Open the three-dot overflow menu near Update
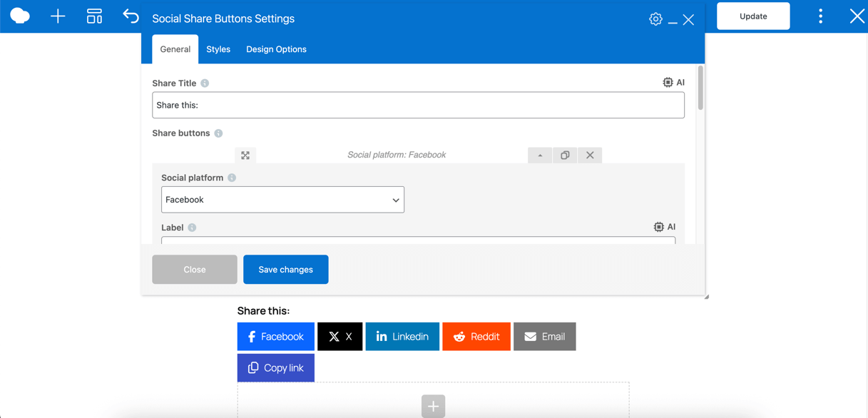Viewport: 868px width, 418px height. (x=820, y=15)
